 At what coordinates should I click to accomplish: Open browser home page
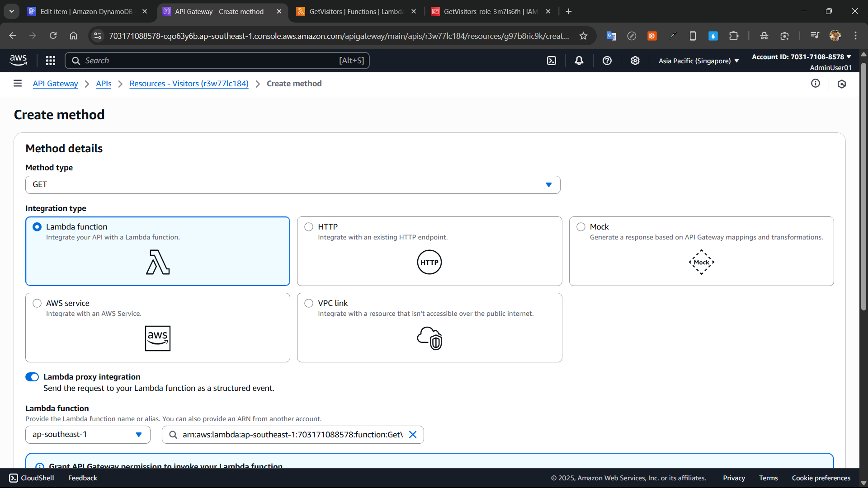[73, 36]
